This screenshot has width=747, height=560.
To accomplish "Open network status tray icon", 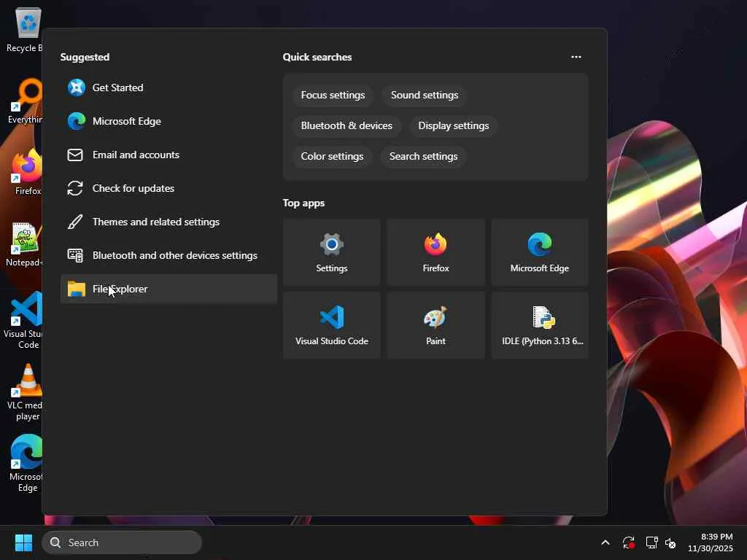I will point(651,542).
